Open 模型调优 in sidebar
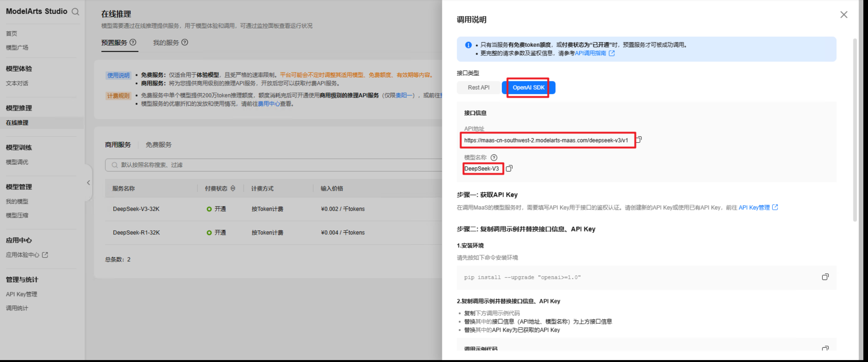Image resolution: width=868 pixels, height=362 pixels. (x=17, y=162)
